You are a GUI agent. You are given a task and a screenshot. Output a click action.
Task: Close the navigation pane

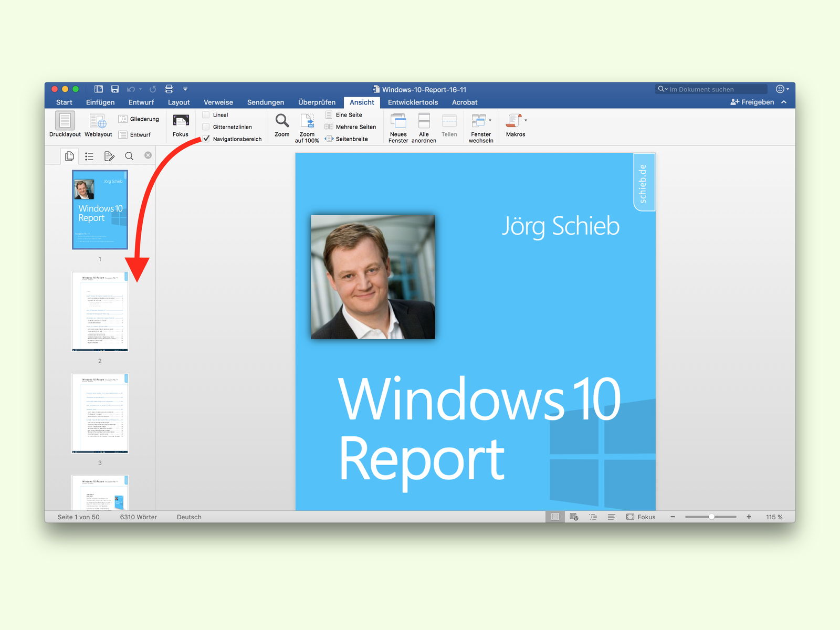pyautogui.click(x=148, y=155)
